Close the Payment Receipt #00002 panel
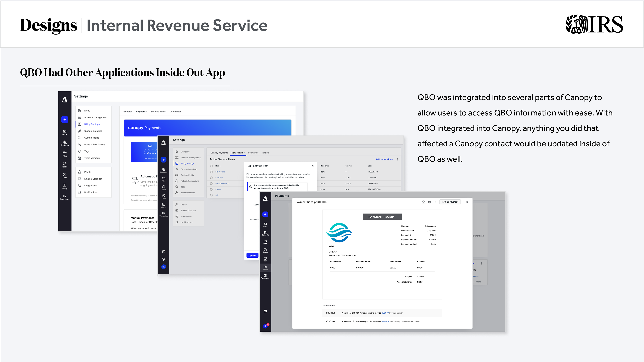Screen dimensions: 644x362 [x=467, y=202]
